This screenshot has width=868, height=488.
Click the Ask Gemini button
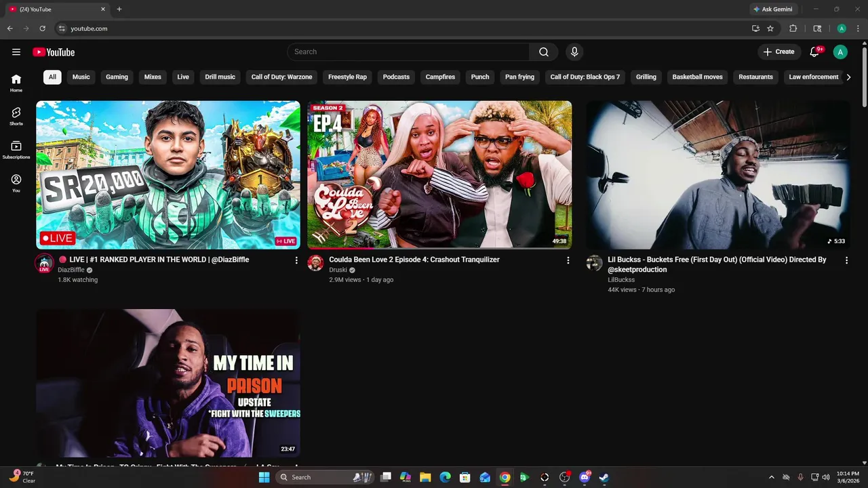pyautogui.click(x=773, y=9)
